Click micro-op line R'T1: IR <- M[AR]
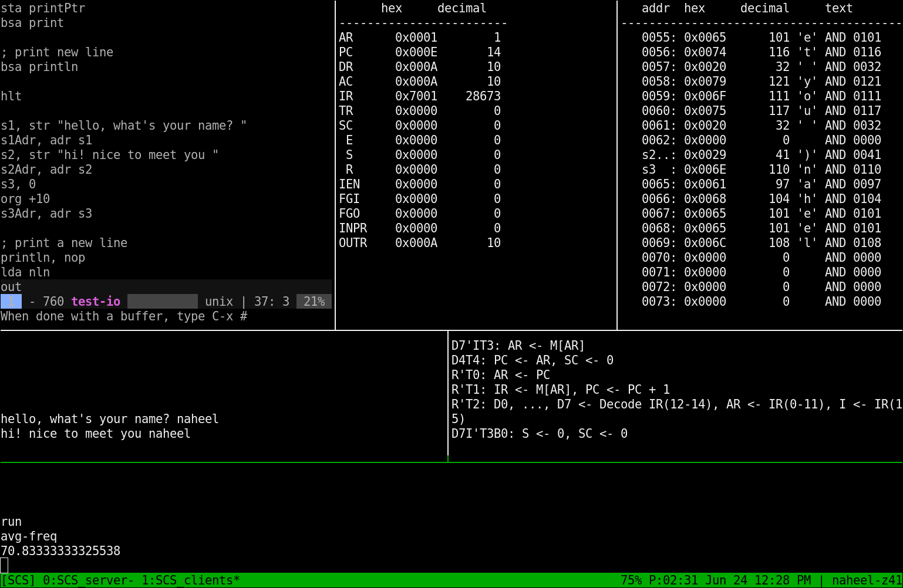 [x=561, y=390]
